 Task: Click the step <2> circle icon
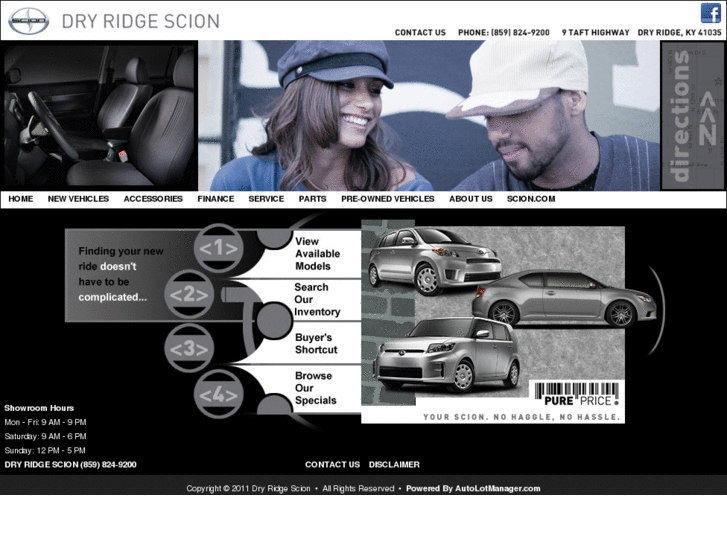(189, 295)
